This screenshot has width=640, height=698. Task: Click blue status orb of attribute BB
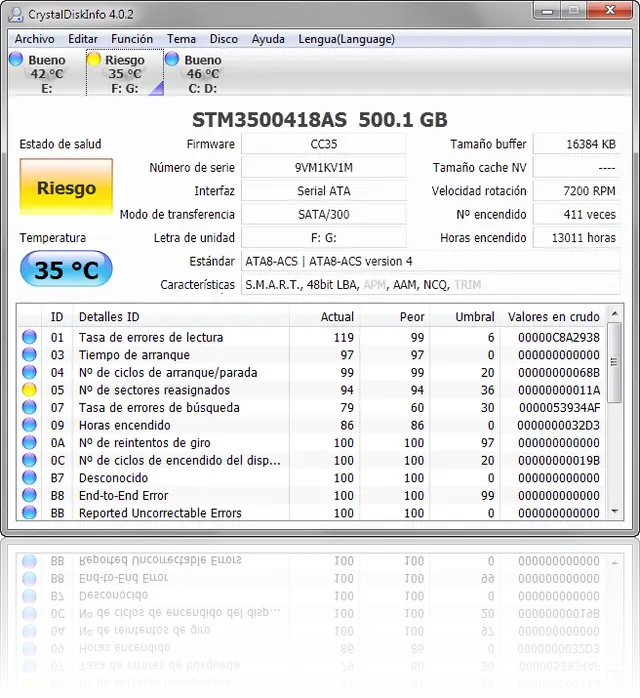[x=29, y=513]
